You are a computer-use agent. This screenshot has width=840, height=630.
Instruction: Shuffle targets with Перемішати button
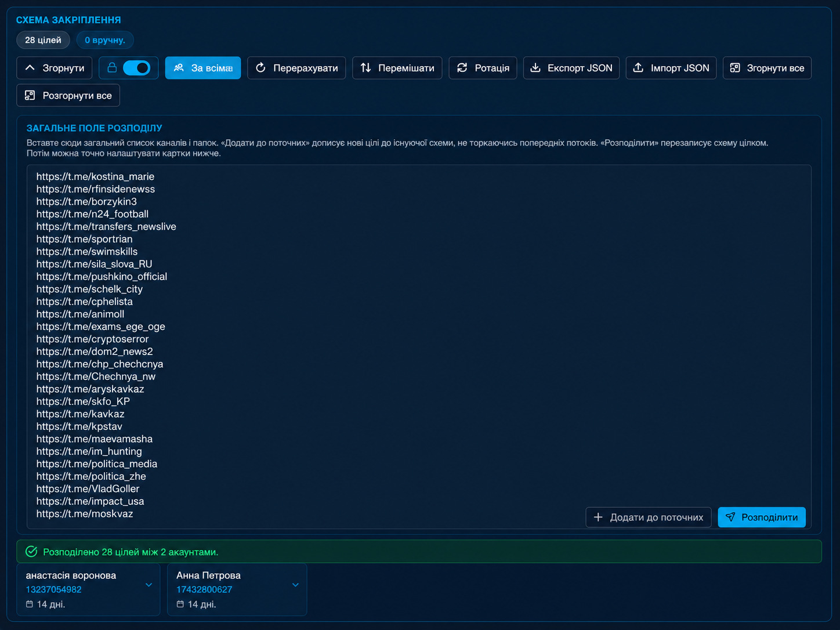point(397,68)
